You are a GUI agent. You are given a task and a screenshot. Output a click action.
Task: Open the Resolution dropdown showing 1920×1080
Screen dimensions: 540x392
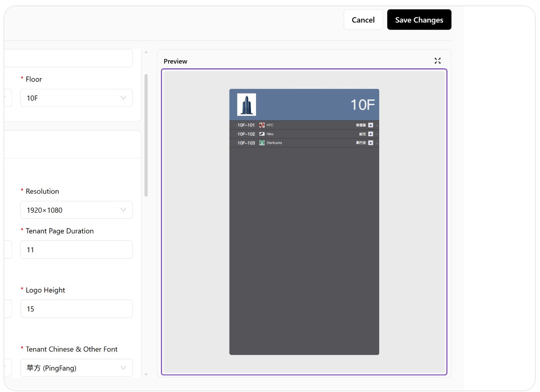click(x=77, y=210)
